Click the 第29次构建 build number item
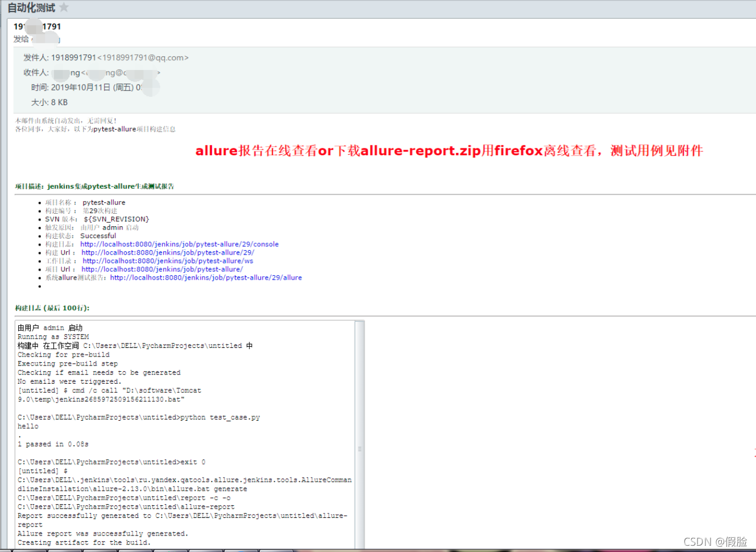Screen dimensions: 756x552 click(x=81, y=211)
